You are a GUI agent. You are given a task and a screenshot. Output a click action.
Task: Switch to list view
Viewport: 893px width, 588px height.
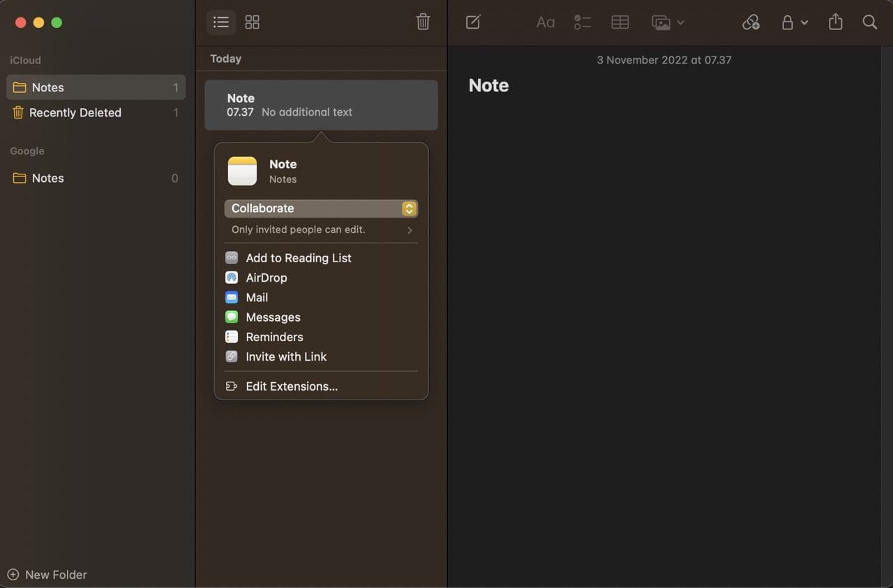pos(221,22)
